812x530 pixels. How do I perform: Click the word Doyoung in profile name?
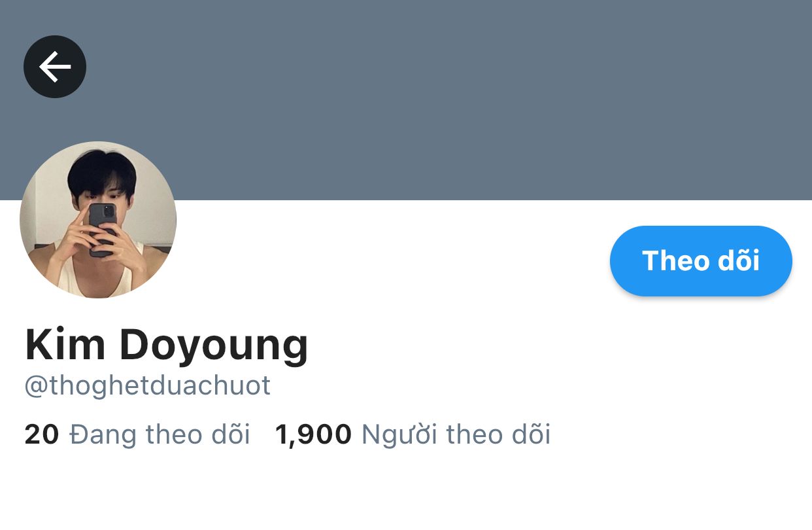point(214,345)
